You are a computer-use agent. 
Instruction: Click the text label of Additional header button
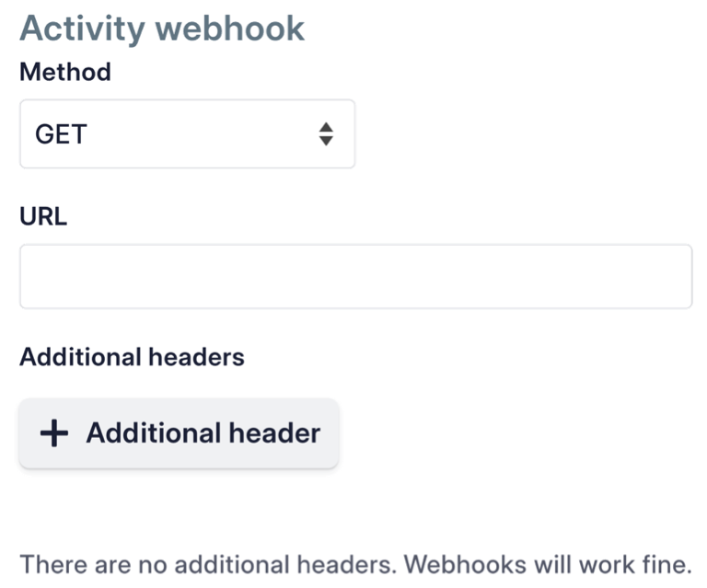point(203,433)
